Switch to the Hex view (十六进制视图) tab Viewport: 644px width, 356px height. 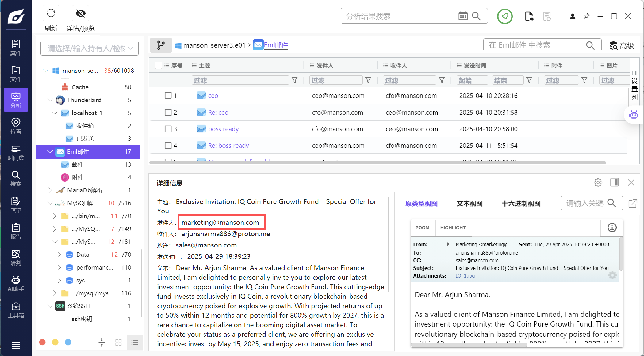pyautogui.click(x=521, y=204)
